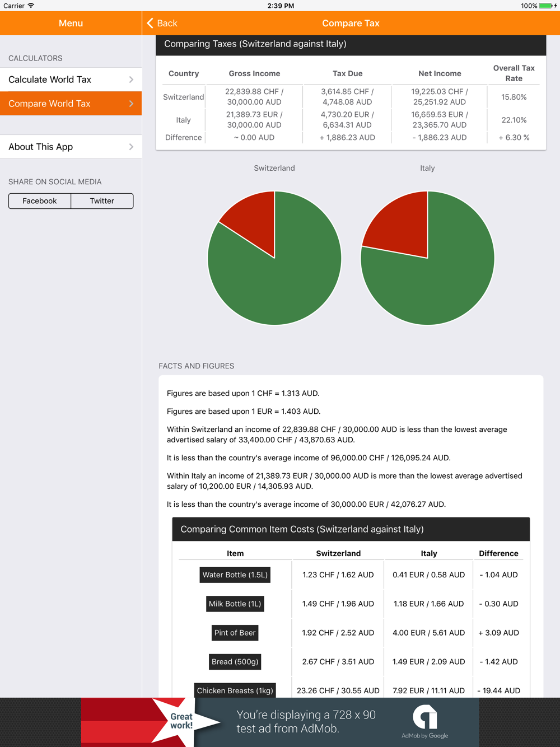The width and height of the screenshot is (560, 747).
Task: Tap gross difference ~ 0.00 AUD
Action: pos(254,137)
